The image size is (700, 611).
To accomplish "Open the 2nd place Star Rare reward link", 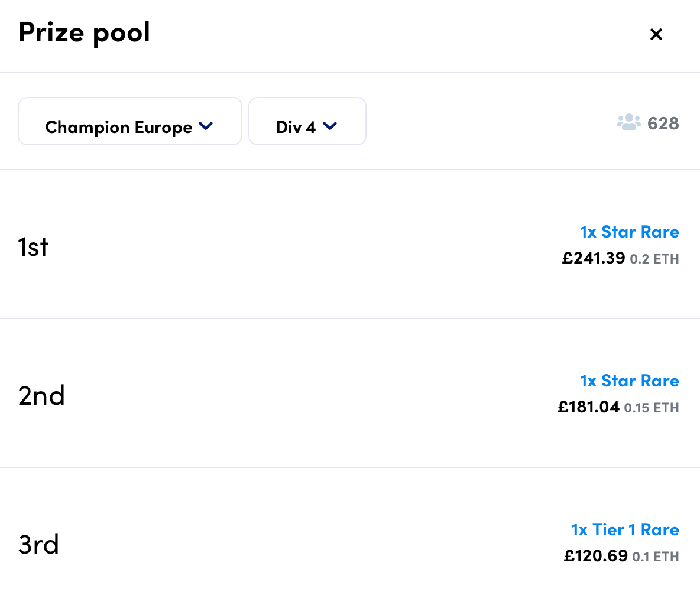I will point(629,381).
